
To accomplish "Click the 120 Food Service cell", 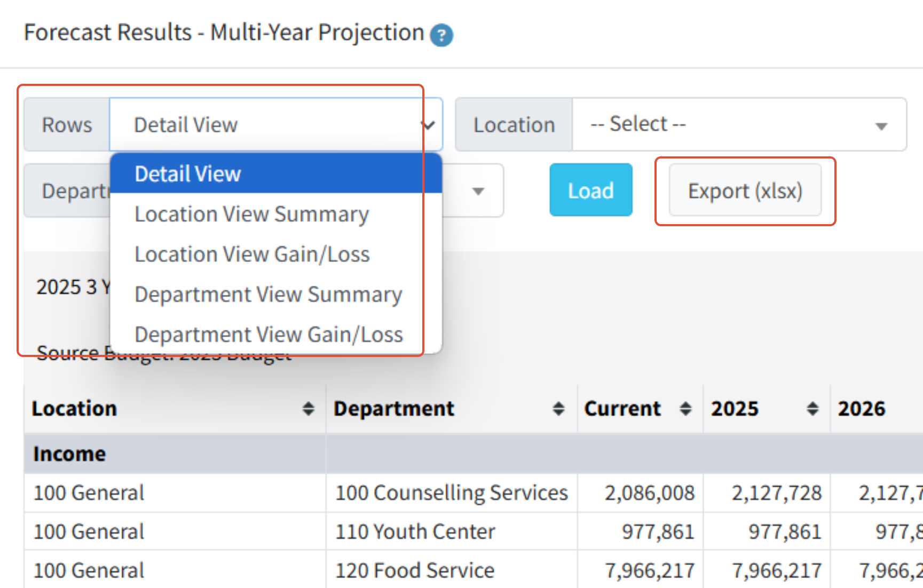I will [x=452, y=570].
